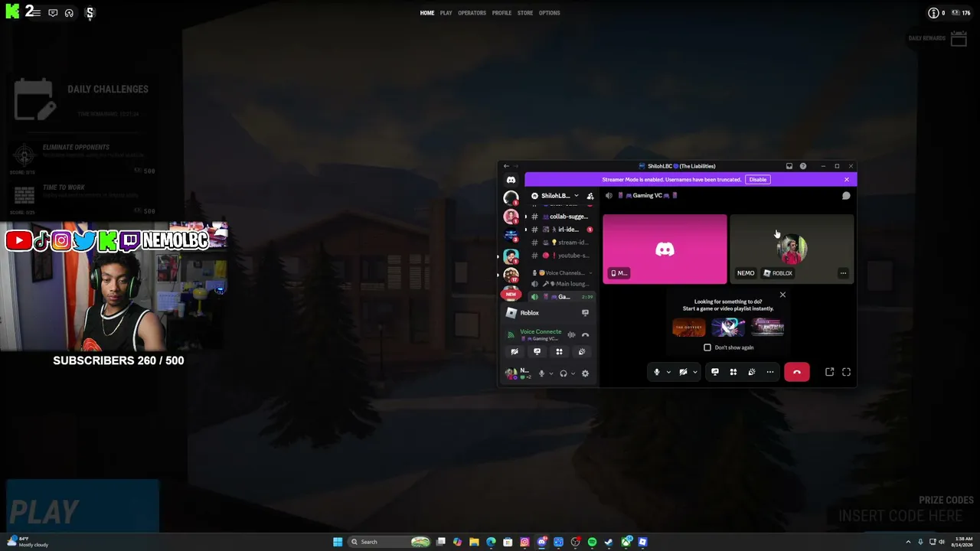This screenshot has width=980, height=551.
Task: Open soundboard in the call toolbar
Action: (752, 372)
